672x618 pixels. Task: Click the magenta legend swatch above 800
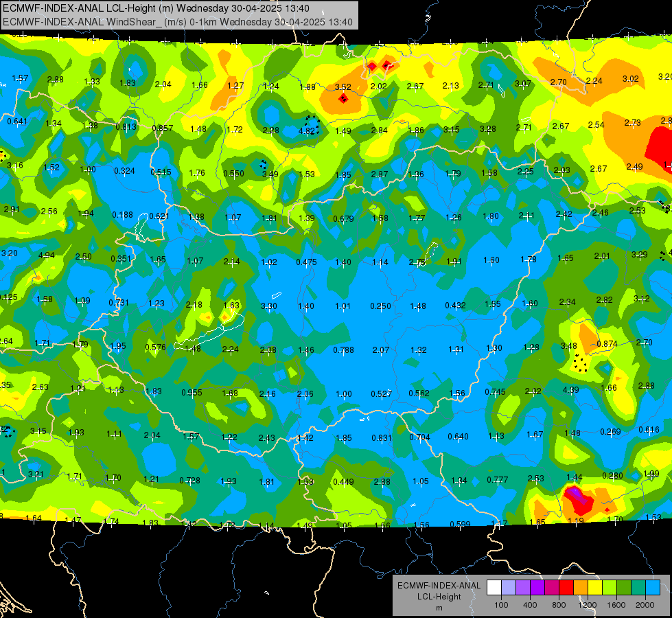pyautogui.click(x=552, y=588)
